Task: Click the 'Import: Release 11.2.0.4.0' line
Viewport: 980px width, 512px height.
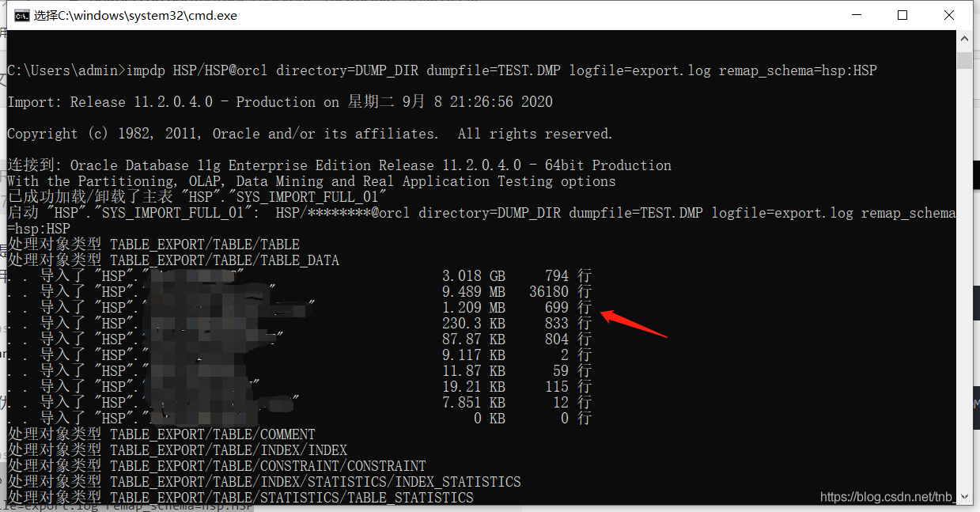Action: click(280, 102)
